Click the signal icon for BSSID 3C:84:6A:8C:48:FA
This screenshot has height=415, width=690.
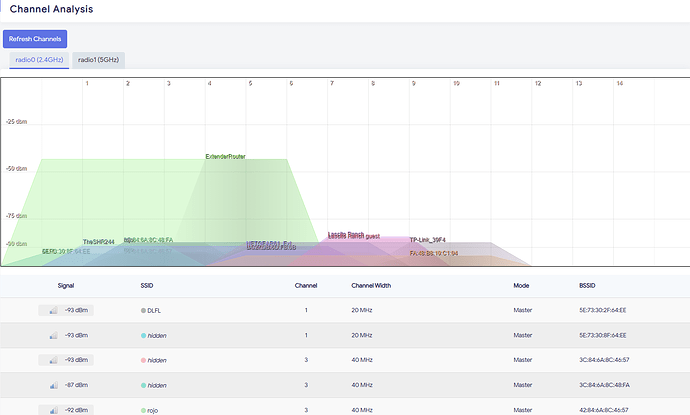pos(53,385)
